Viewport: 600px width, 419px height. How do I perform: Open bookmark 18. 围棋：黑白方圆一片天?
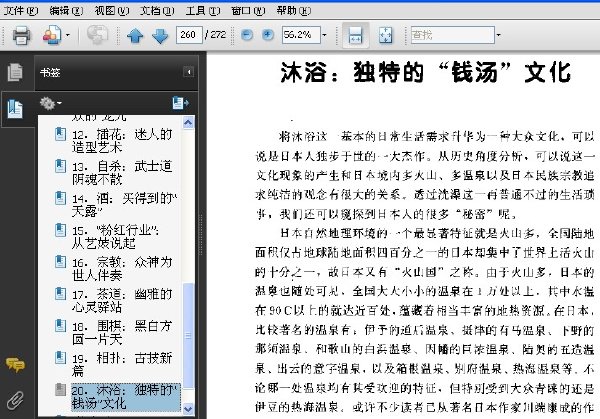point(122,333)
